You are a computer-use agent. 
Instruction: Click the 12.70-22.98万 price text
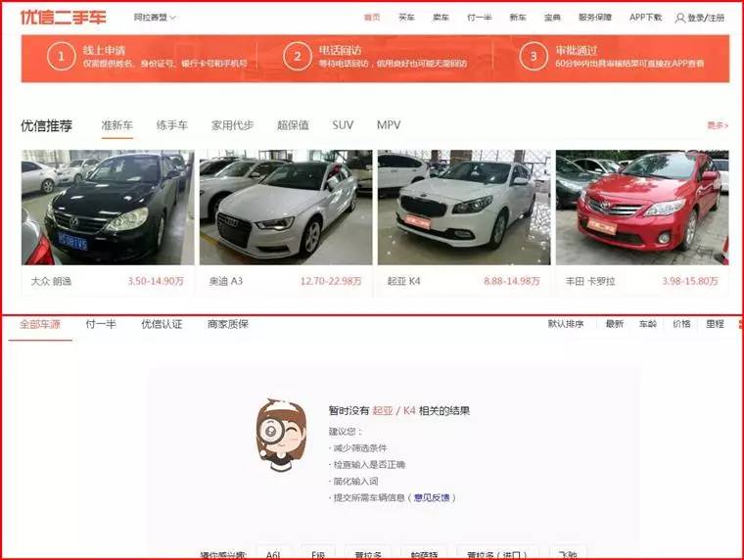[331, 281]
